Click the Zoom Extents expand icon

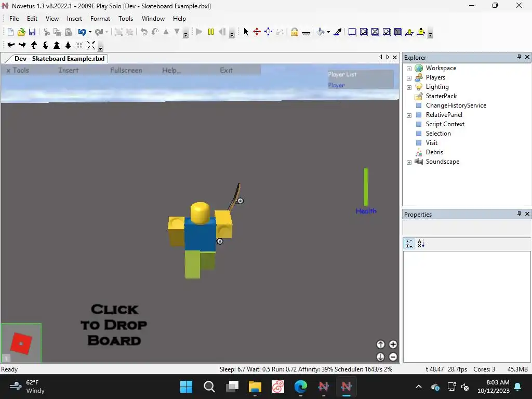[x=91, y=45]
